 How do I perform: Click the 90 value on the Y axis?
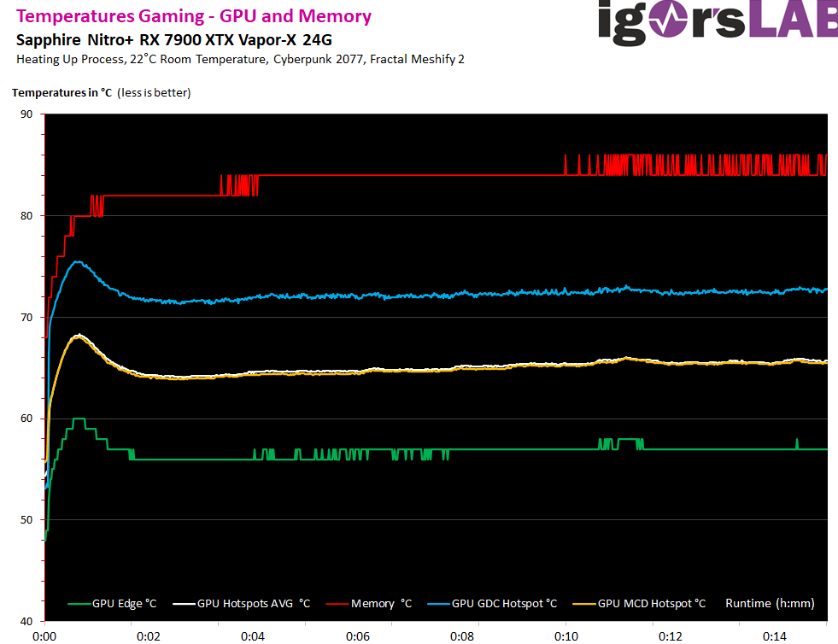(26, 114)
